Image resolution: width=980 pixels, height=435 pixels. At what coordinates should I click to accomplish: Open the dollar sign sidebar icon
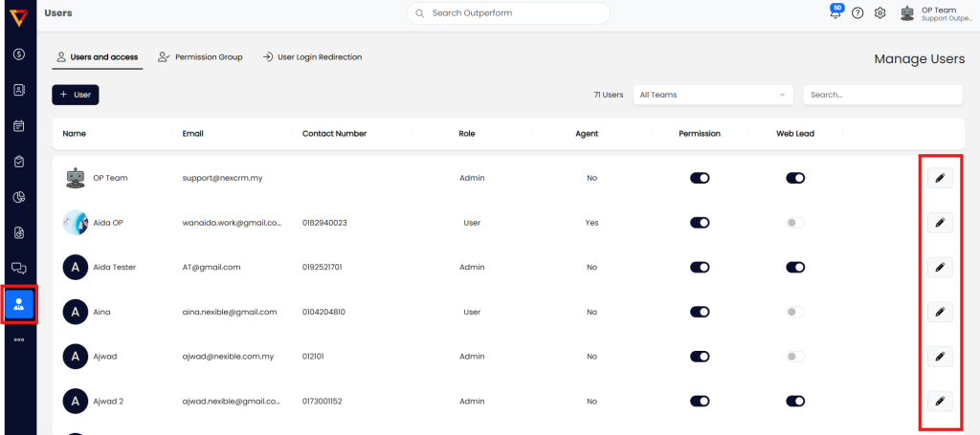coord(18,54)
